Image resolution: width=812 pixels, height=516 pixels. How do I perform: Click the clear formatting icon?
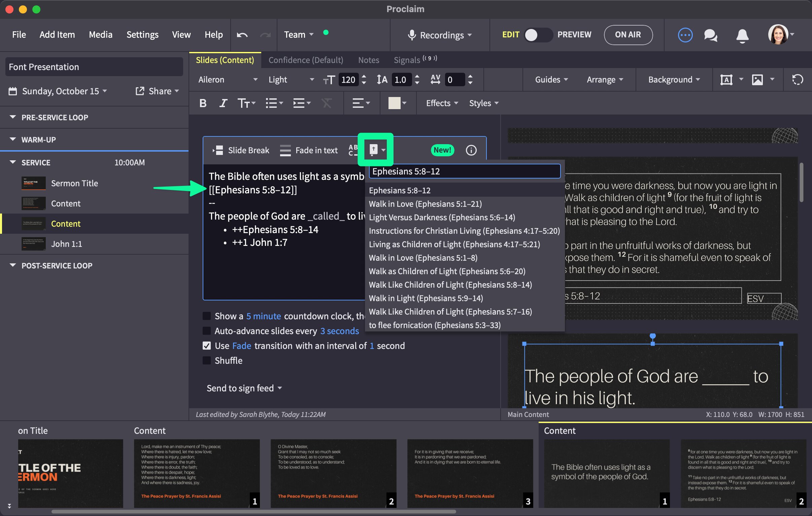[x=326, y=103]
